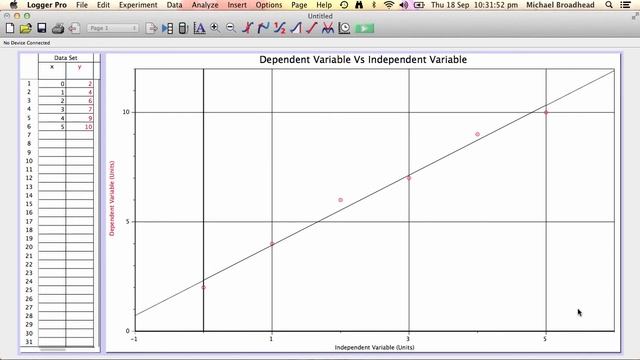Viewport: 640px width, 360px height.
Task: Click the data point at x equals 4
Action: point(477,134)
